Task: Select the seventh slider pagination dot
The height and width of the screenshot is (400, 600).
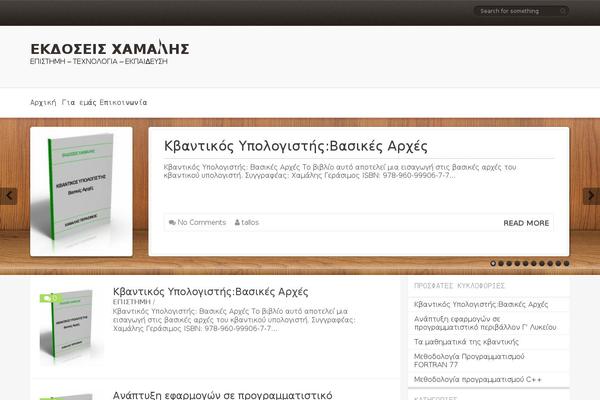Action: 542,263
